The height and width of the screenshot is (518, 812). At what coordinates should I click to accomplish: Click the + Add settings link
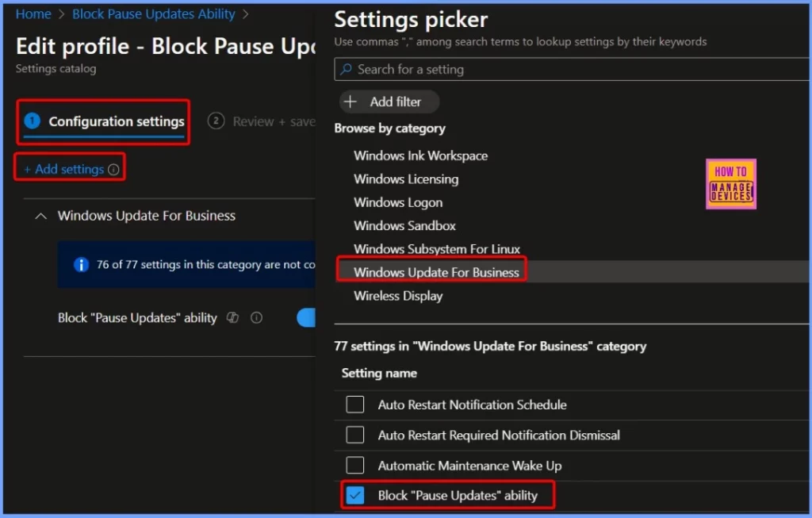[x=63, y=169]
